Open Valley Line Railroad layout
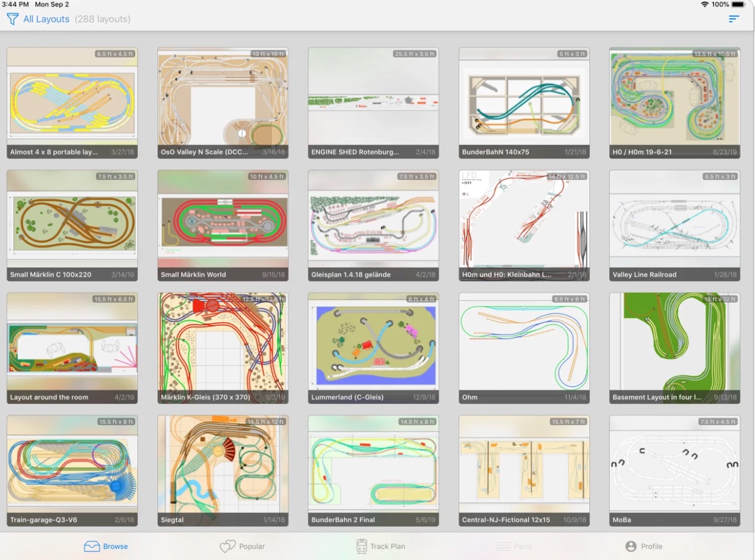 (674, 226)
